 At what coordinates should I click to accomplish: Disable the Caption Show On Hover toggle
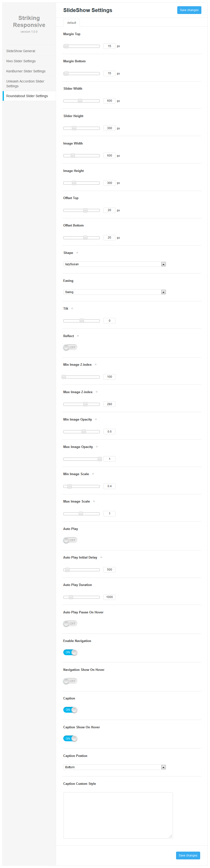(x=70, y=739)
